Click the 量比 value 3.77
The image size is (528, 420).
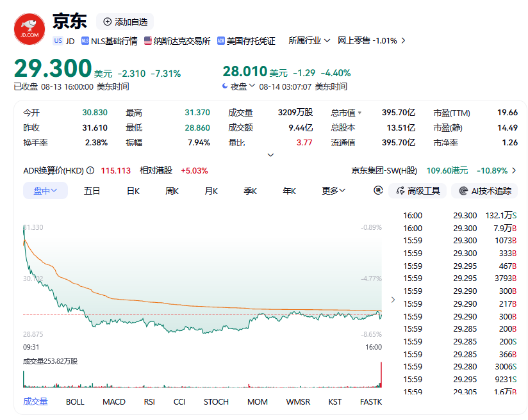pyautogui.click(x=304, y=142)
